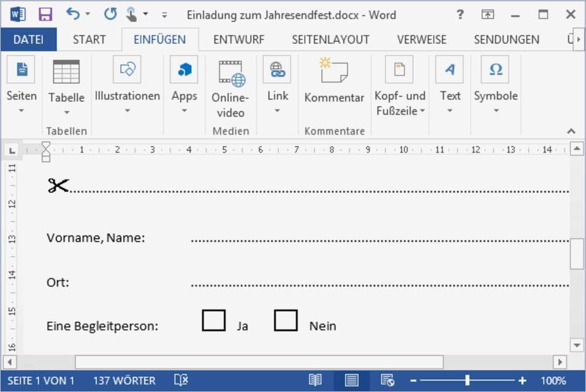
Task: Open the Text group icon
Action: click(x=449, y=70)
